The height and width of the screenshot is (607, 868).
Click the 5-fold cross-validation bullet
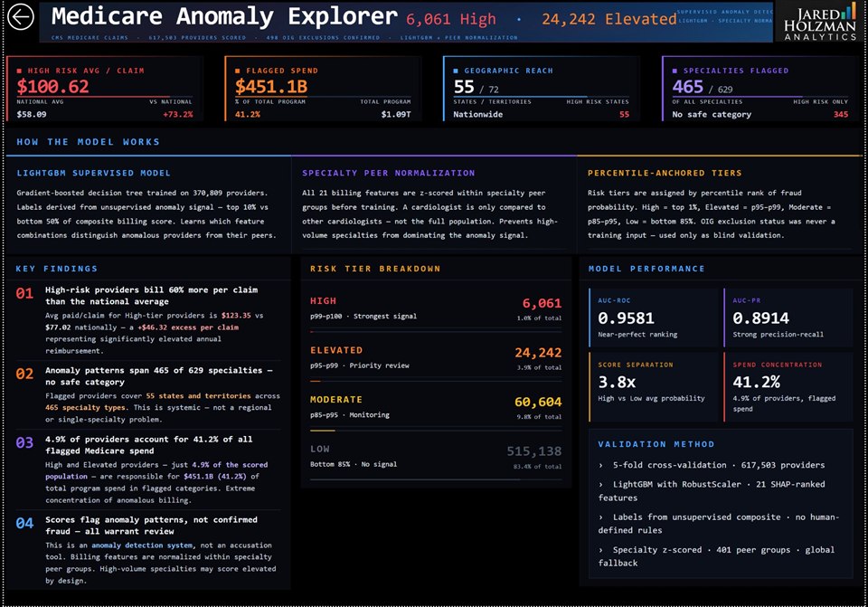click(712, 465)
